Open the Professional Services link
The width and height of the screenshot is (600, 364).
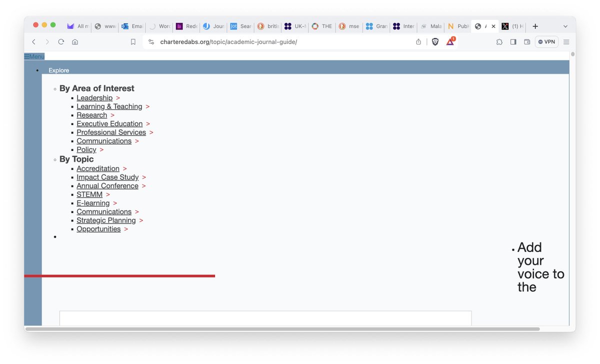point(111,132)
